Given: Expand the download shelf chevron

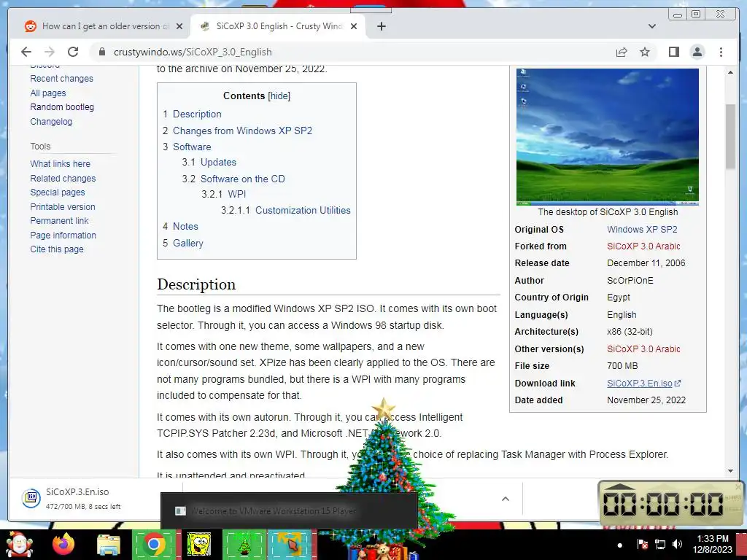Looking at the screenshot, I should (x=506, y=499).
